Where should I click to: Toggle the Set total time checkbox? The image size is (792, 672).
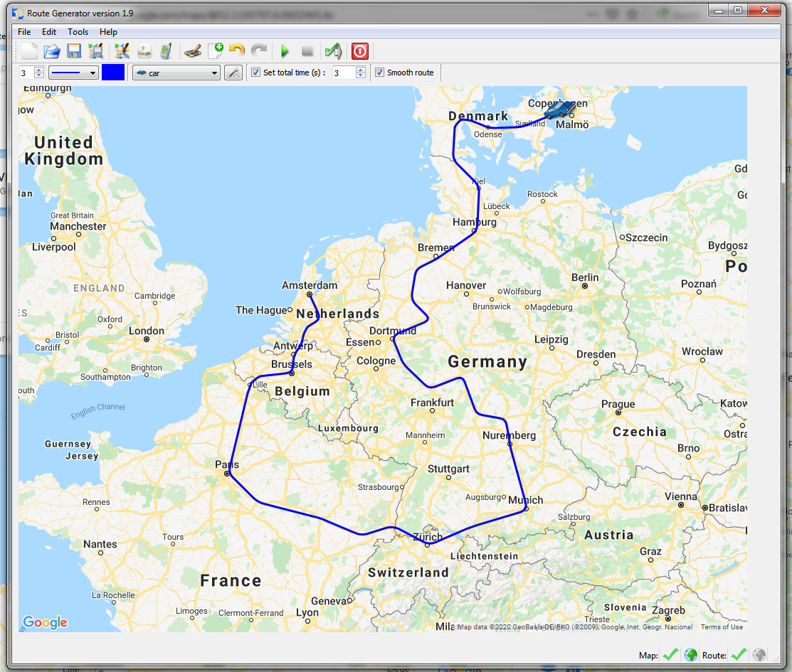click(x=255, y=73)
